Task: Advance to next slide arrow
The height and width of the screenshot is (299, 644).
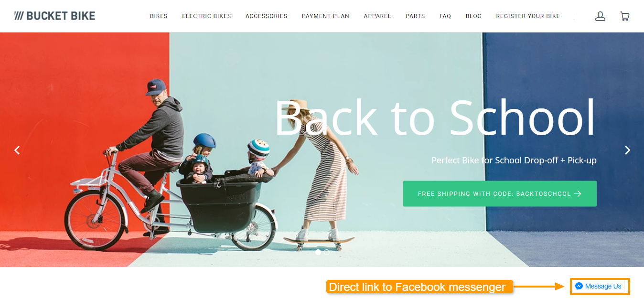Action: pyautogui.click(x=627, y=150)
